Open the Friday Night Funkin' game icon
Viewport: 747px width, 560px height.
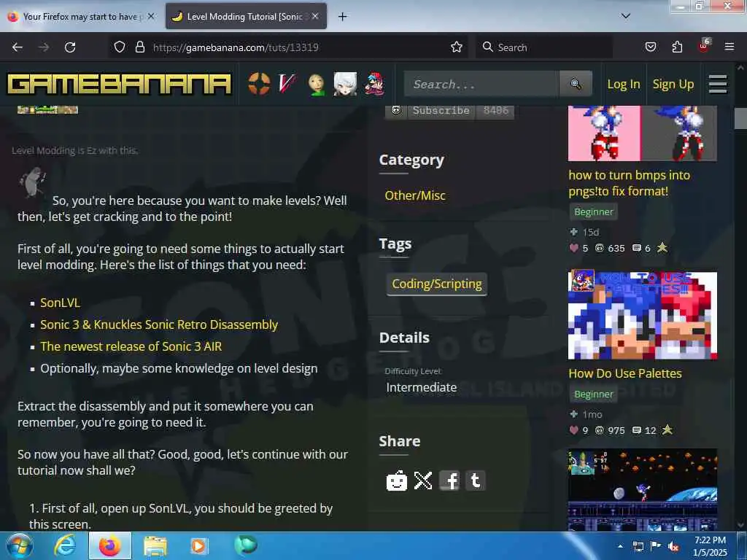374,84
